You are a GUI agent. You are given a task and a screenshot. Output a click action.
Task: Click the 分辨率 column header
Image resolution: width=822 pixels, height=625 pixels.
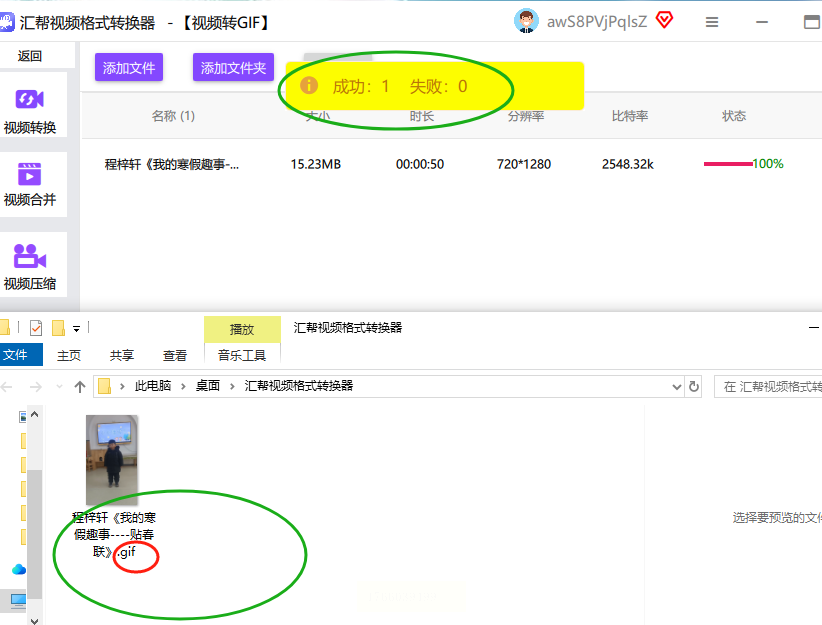526,116
